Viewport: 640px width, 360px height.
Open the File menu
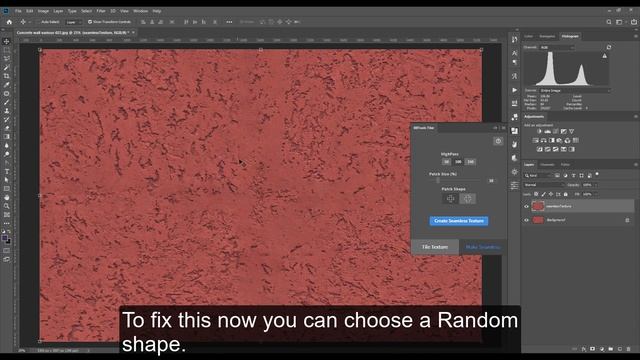point(18,11)
